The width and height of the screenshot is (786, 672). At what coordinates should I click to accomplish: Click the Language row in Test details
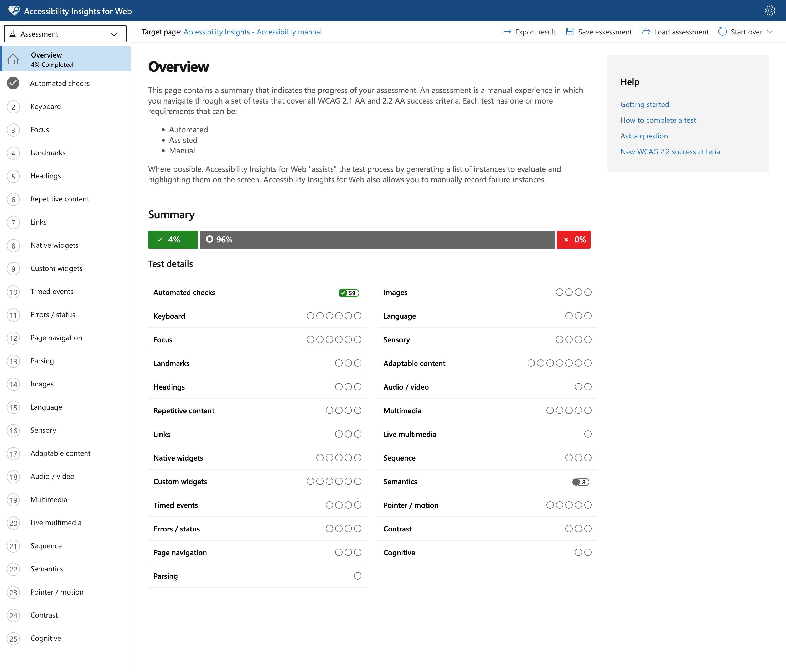pos(487,316)
